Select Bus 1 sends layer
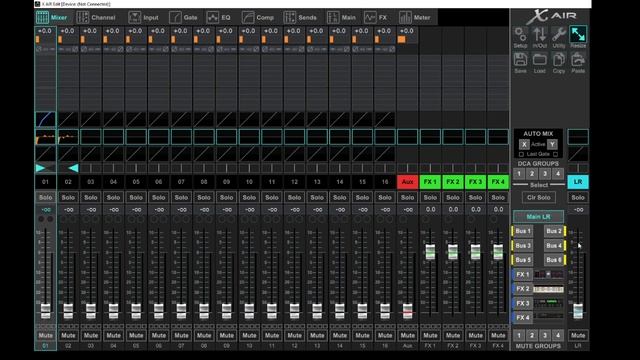This screenshot has height=360, width=640. [523, 231]
